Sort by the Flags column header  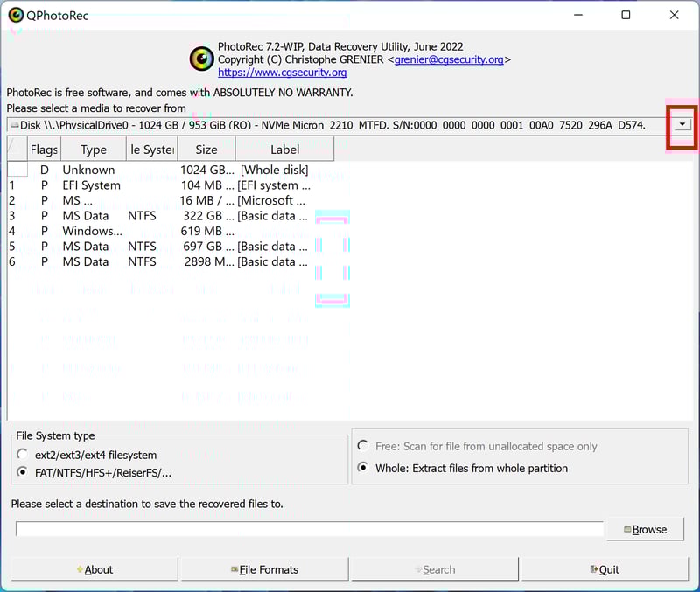(x=45, y=150)
